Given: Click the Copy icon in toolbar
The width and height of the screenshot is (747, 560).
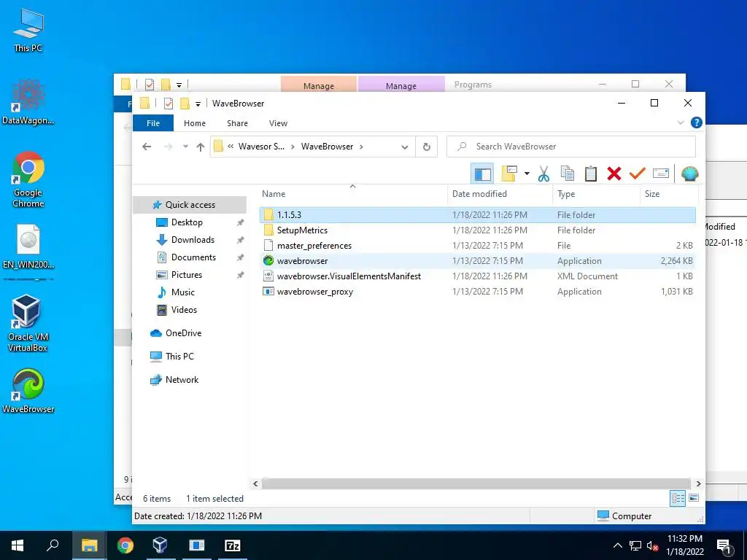Looking at the screenshot, I should click(x=567, y=174).
